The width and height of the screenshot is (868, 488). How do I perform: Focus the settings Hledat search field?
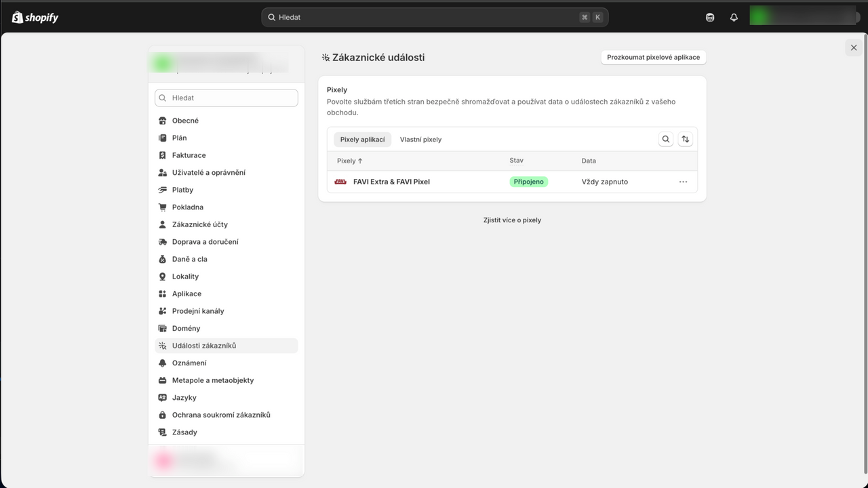point(226,98)
